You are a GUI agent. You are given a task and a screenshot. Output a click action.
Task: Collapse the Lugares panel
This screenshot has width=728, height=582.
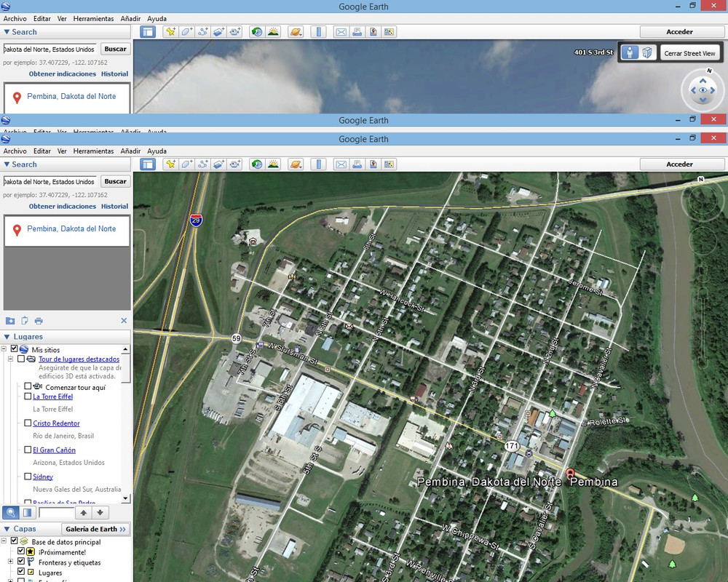tap(7, 337)
